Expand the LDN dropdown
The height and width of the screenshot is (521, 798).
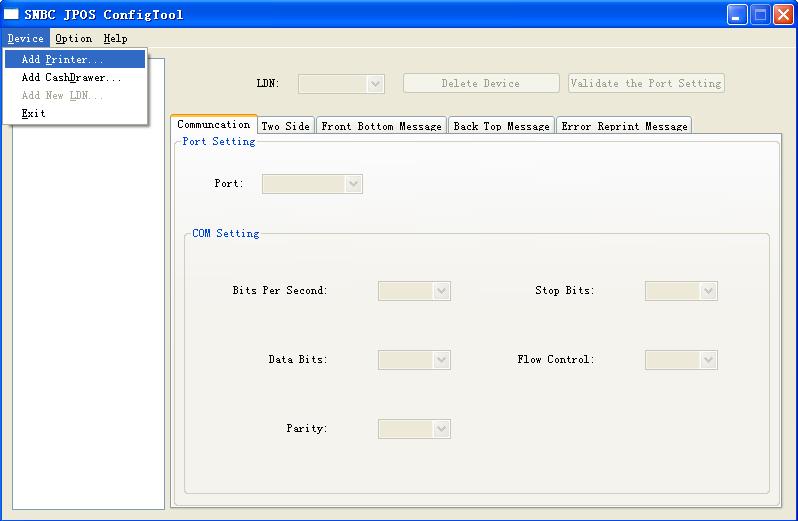coord(375,84)
